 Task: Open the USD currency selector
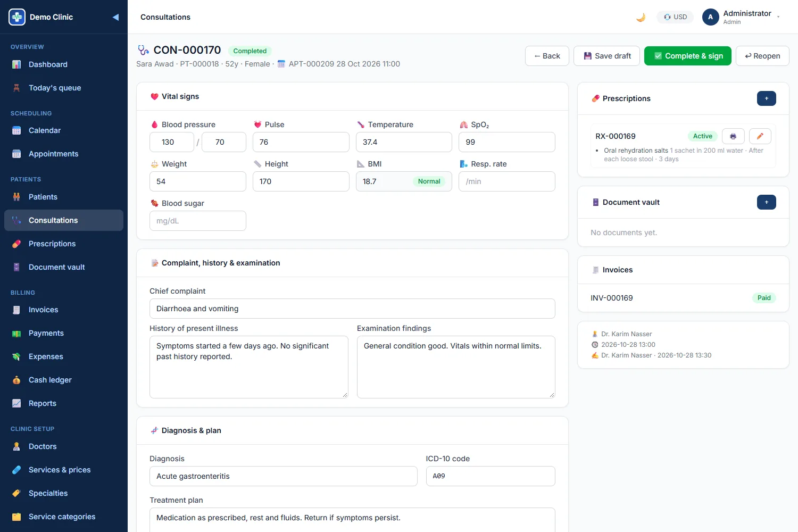point(675,17)
